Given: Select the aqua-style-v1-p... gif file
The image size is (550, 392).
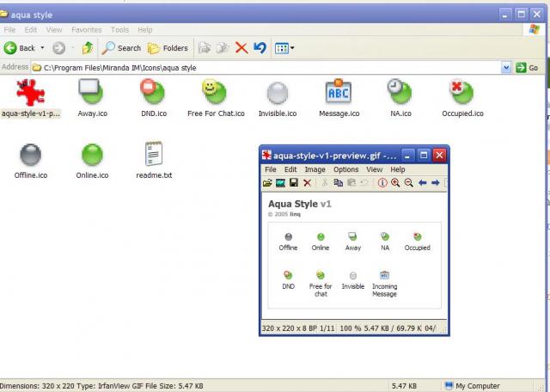Looking at the screenshot, I should [31, 98].
